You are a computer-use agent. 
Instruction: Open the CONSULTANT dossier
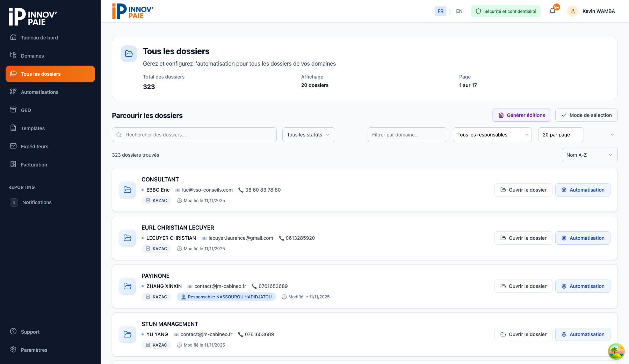[x=523, y=190]
